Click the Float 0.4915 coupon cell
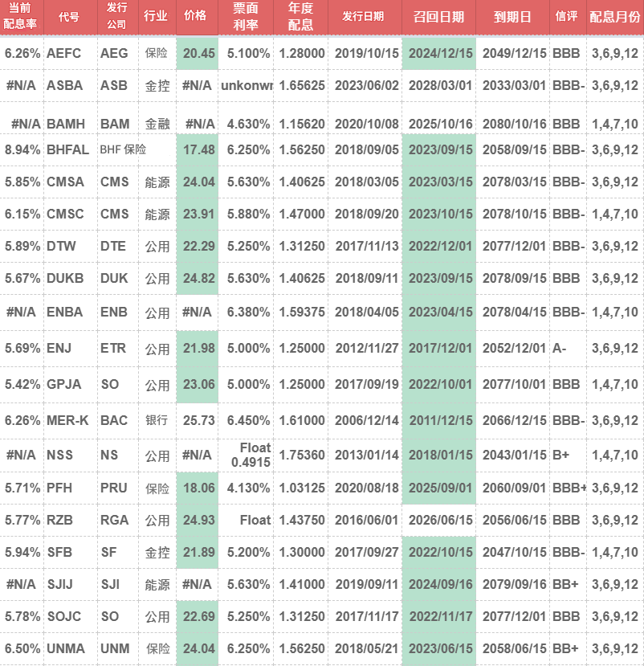The width and height of the screenshot is (644, 666). [250, 455]
